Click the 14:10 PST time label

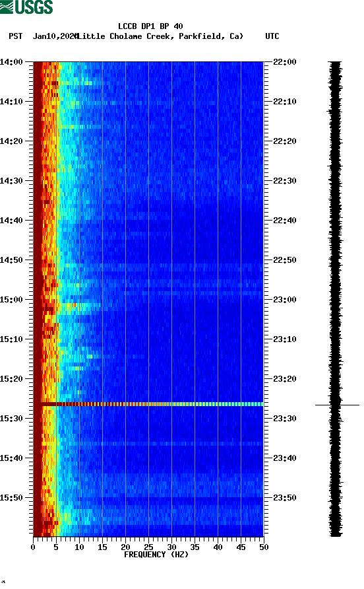[11, 102]
